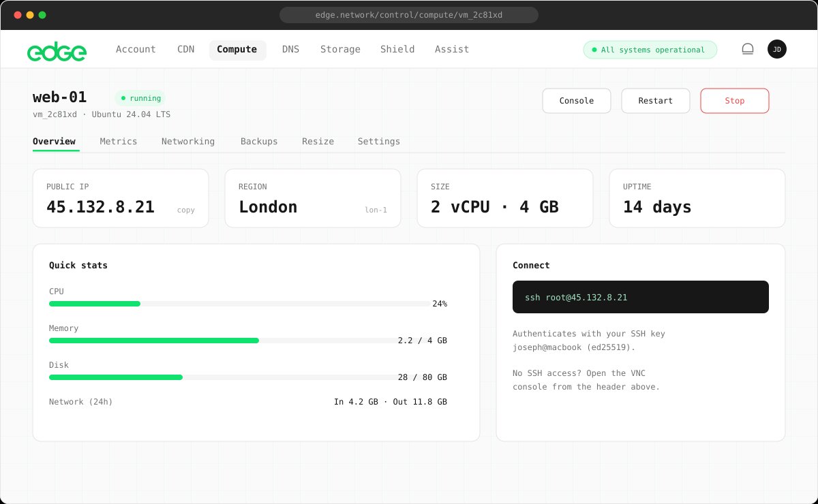Click the London region value
This screenshot has height=504, width=818.
click(x=268, y=206)
